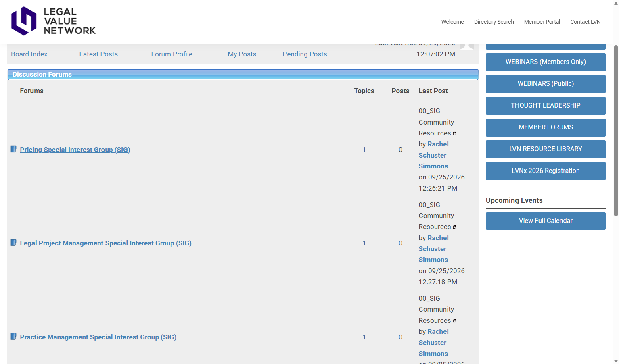This screenshot has height=364, width=619.
Task: Open Member Portal menu item
Action: [x=542, y=22]
